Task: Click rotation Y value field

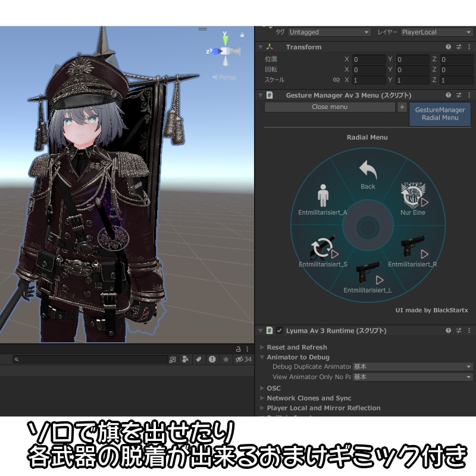Action: pyautogui.click(x=412, y=70)
